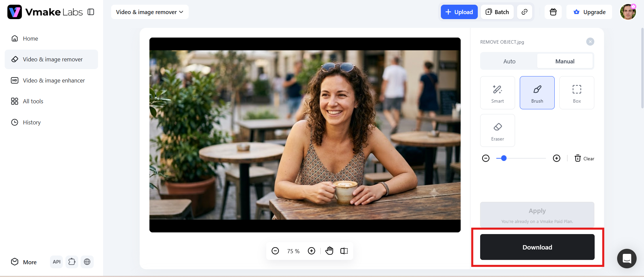644x277 pixels.
Task: Expand Video & image remover dropdown
Action: tap(150, 12)
